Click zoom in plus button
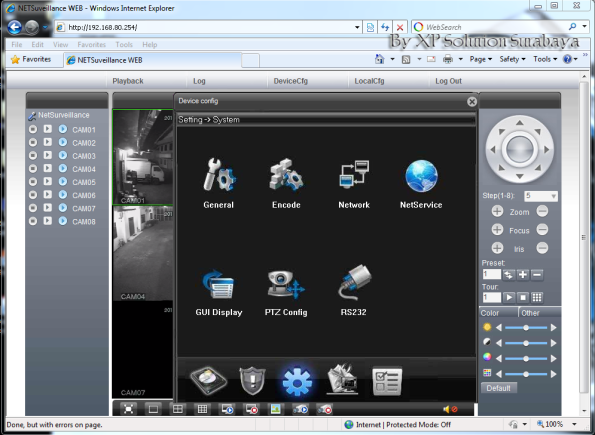This screenshot has width=595, height=435. [497, 211]
